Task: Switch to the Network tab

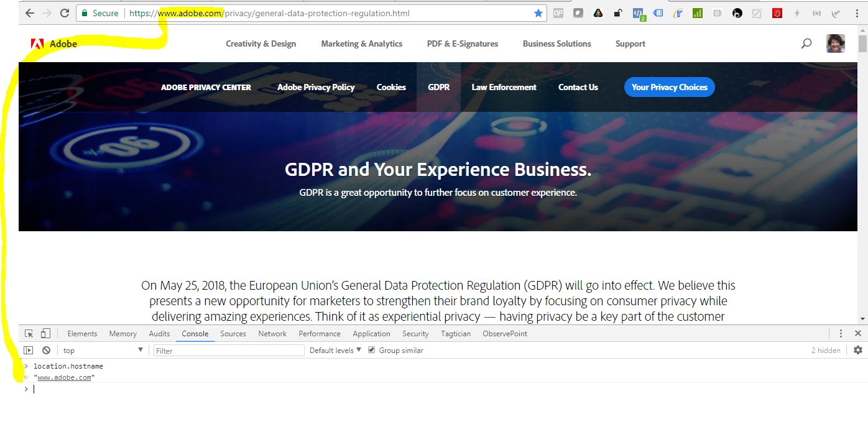Action: (272, 334)
